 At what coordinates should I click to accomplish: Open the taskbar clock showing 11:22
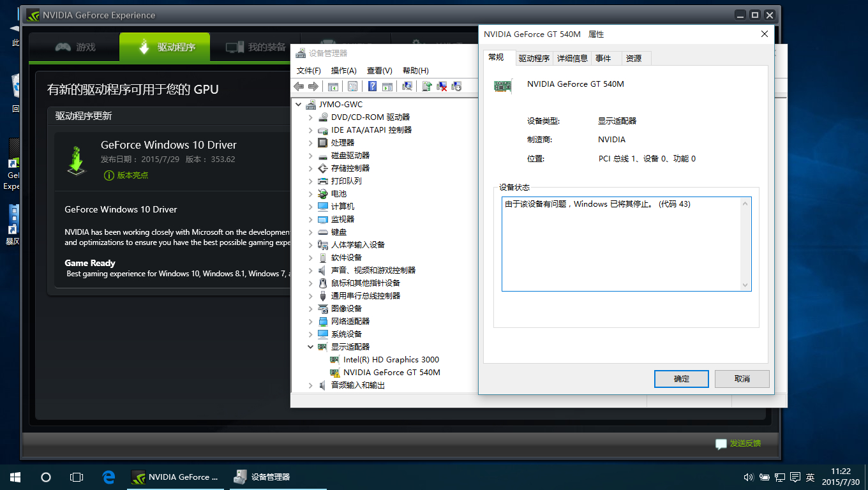[841, 477]
